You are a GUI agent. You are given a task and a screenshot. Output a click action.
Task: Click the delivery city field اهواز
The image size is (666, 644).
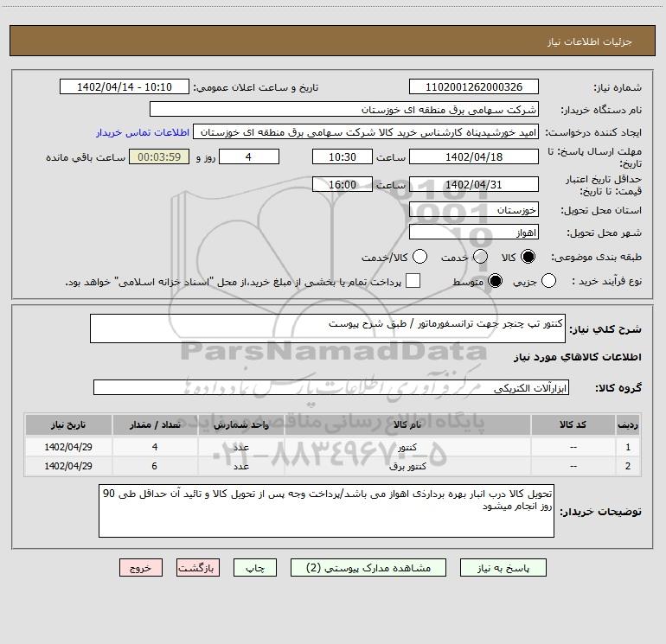click(x=474, y=233)
